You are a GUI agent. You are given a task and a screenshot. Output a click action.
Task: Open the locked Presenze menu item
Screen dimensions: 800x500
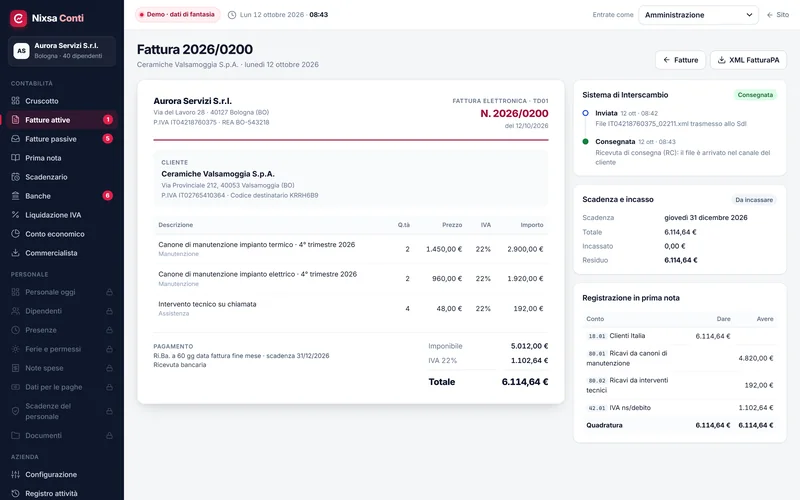(62, 330)
